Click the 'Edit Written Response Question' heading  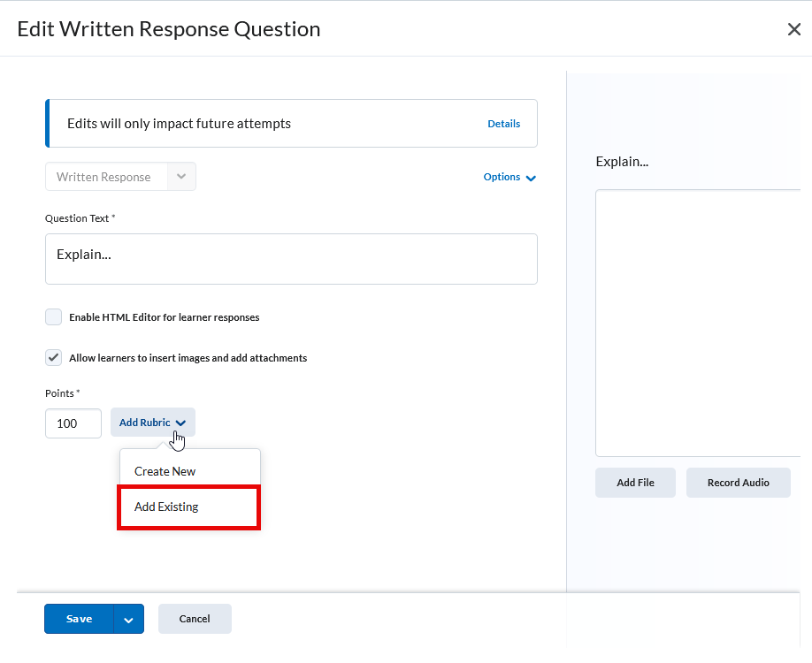(x=169, y=29)
